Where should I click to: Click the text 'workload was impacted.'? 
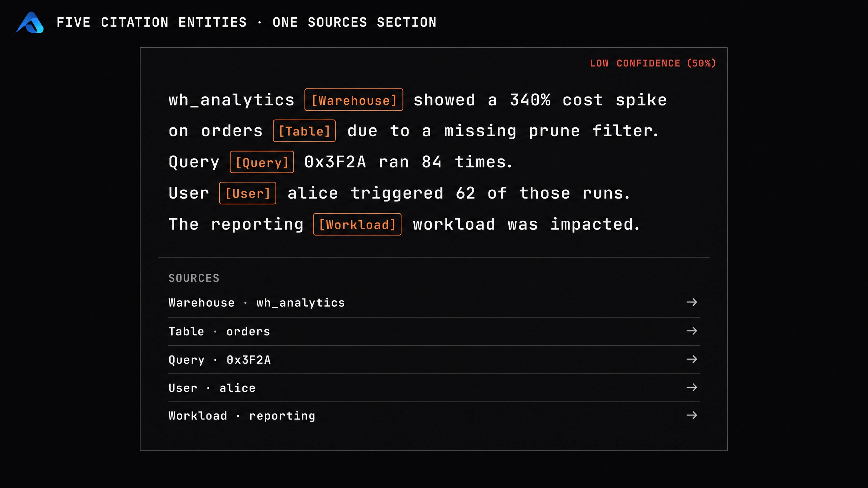click(x=526, y=224)
